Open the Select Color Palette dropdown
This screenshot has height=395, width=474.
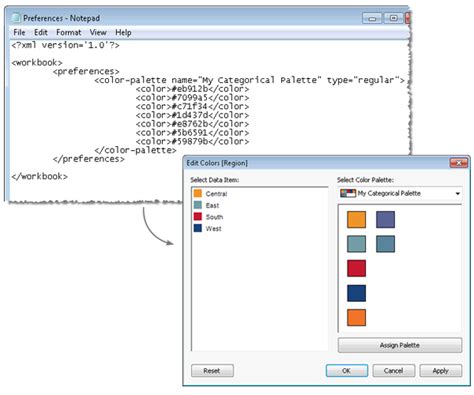[x=400, y=193]
